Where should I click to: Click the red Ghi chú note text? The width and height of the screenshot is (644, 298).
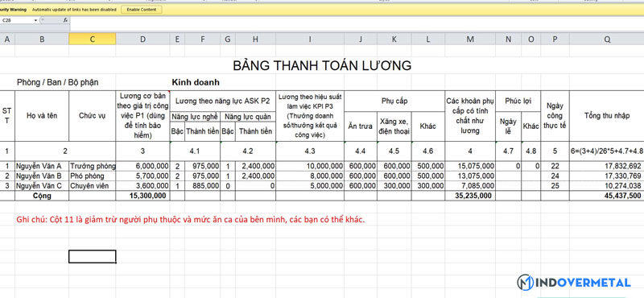[191, 220]
